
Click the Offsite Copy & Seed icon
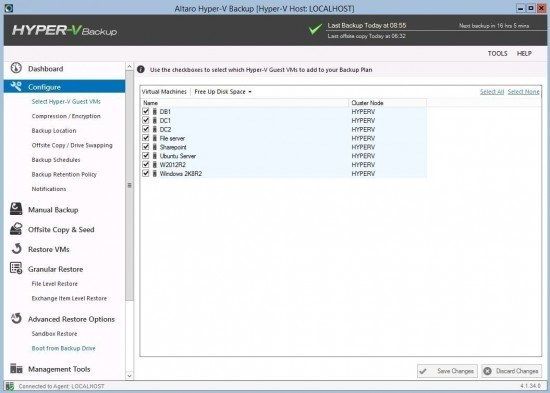click(x=16, y=229)
